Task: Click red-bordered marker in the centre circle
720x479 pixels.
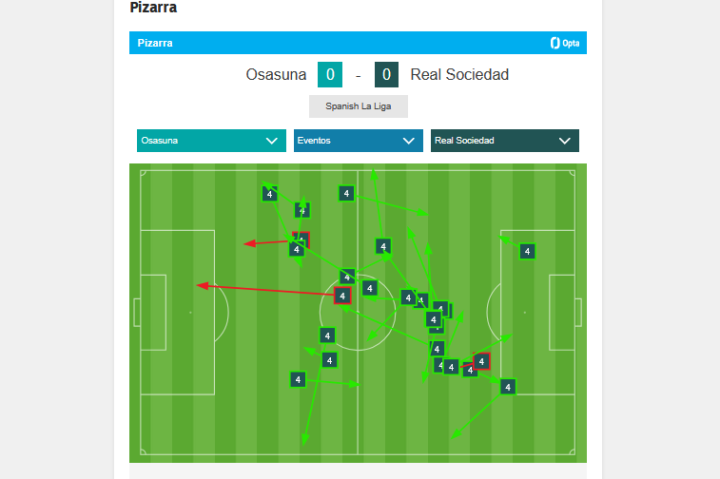Action: pos(343,296)
